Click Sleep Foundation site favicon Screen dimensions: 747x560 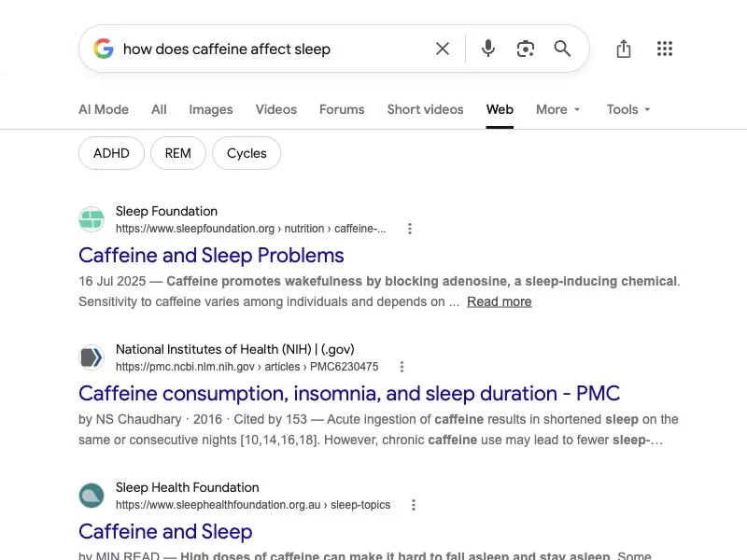tap(92, 219)
